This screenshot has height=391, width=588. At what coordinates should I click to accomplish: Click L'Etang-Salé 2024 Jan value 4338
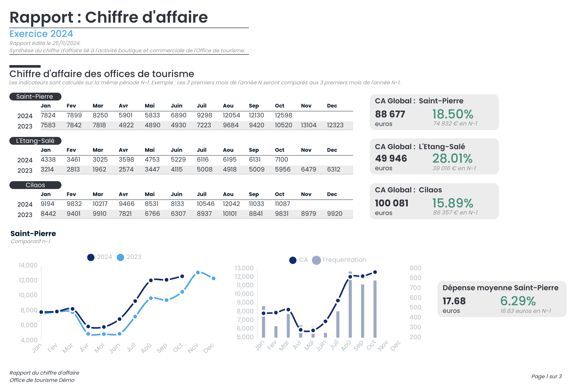tap(48, 160)
